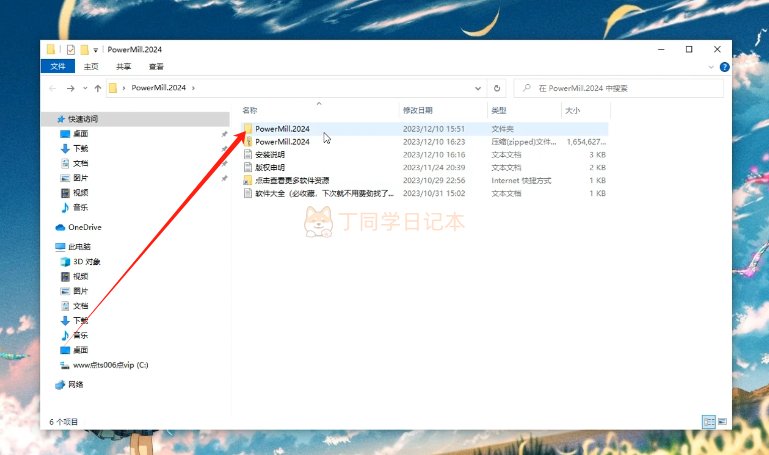Click chevron after PowerMill.2024 in address bar
This screenshot has width=769, height=455.
pos(194,88)
